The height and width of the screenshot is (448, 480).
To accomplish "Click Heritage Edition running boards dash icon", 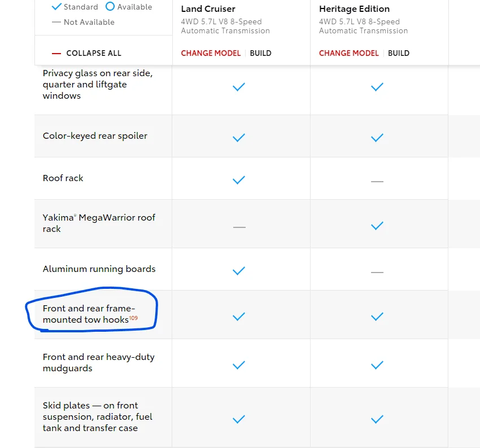I will tap(377, 272).
